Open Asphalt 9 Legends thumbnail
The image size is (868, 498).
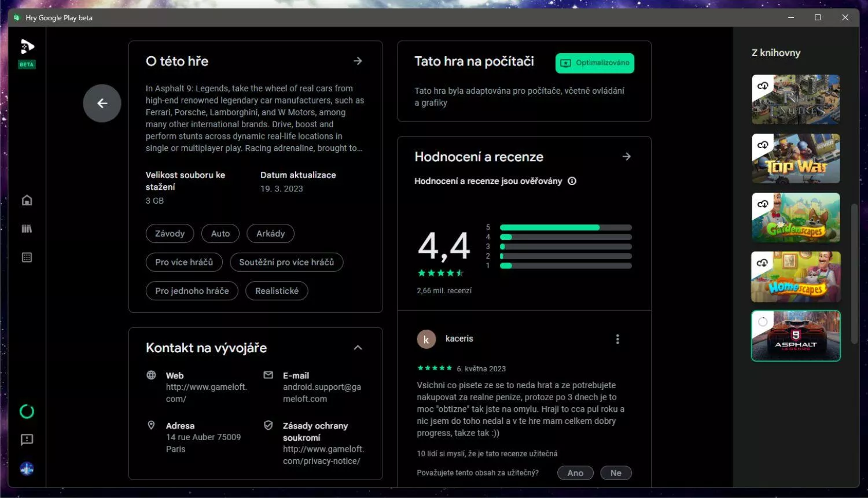796,336
